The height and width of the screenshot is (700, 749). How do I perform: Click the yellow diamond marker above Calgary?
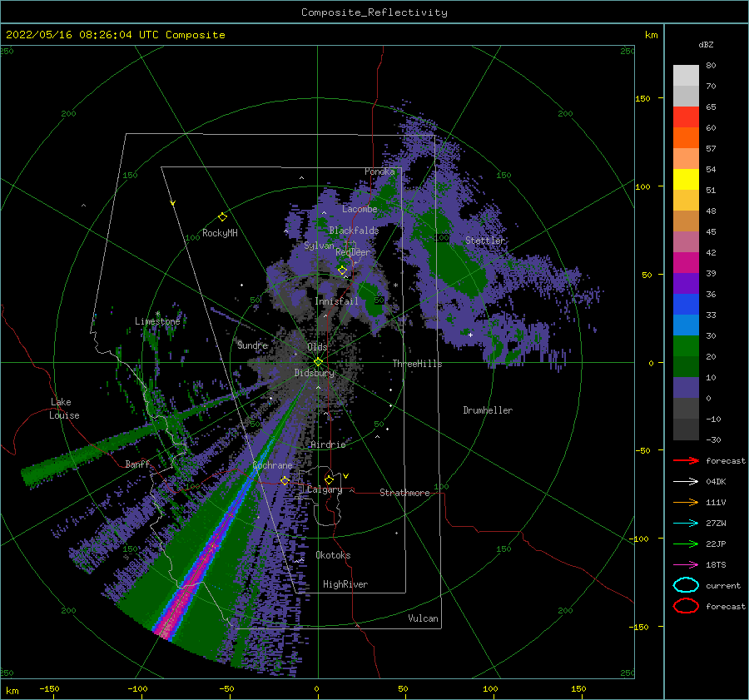click(329, 479)
